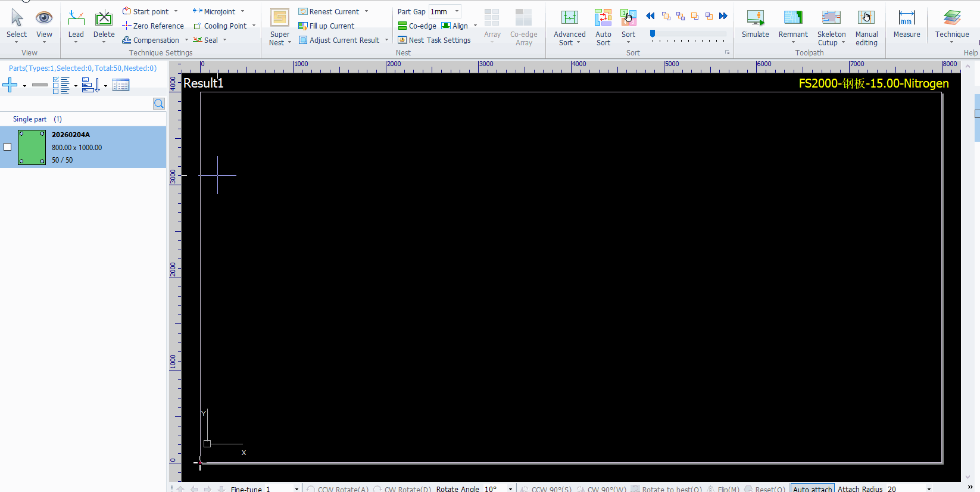
Task: Toggle the Auto attach option
Action: (812, 488)
